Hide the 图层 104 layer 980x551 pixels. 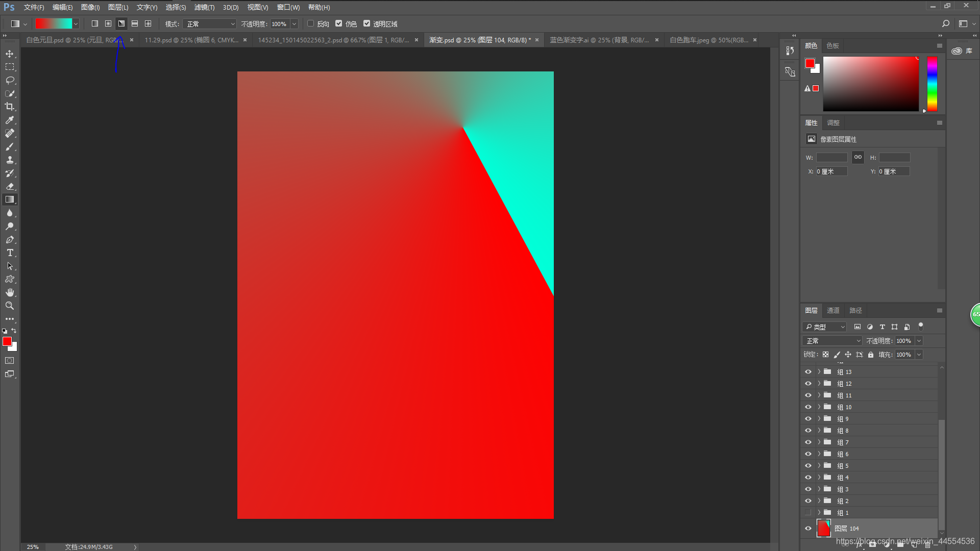tap(808, 529)
